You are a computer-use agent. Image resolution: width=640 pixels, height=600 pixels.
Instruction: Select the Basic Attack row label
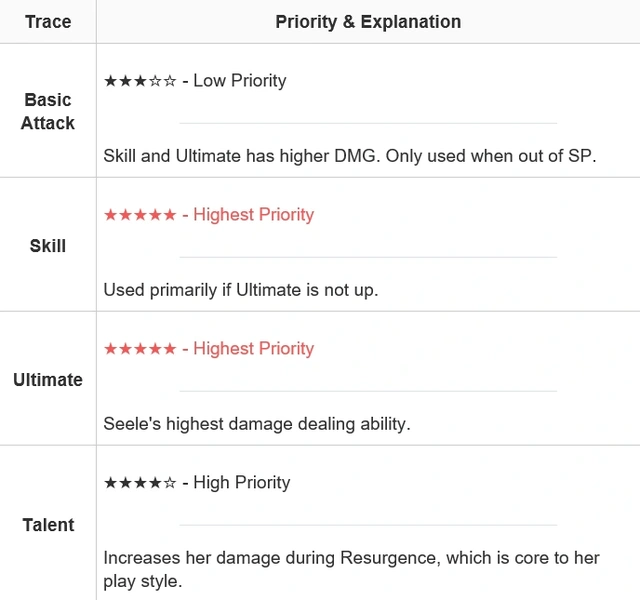48,111
